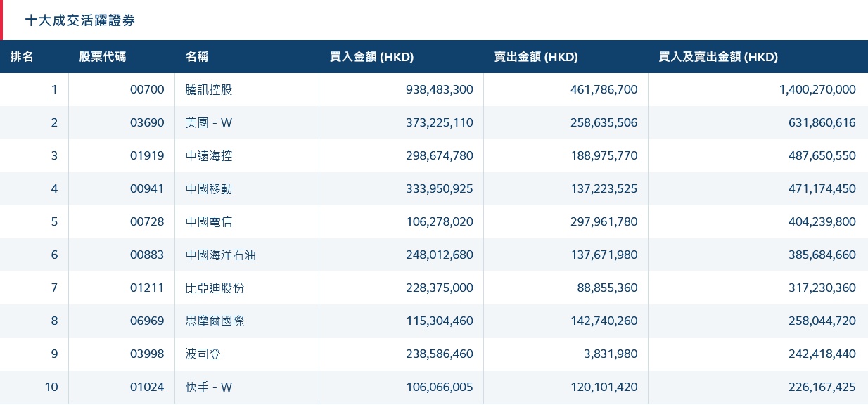The width and height of the screenshot is (868, 405).
Task: Select stock code 03998
Action: click(147, 354)
